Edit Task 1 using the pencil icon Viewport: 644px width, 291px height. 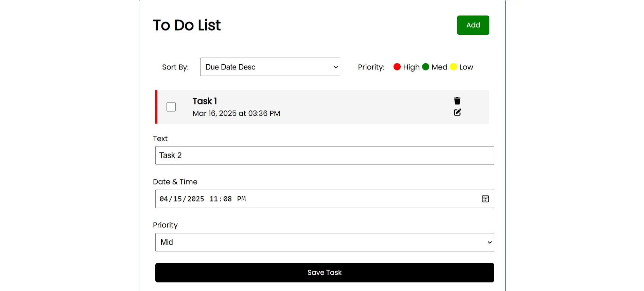[457, 112]
